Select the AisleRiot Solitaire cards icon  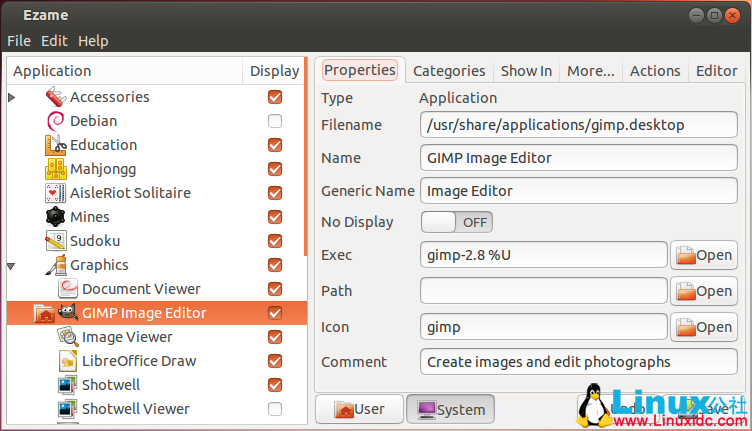coord(56,193)
